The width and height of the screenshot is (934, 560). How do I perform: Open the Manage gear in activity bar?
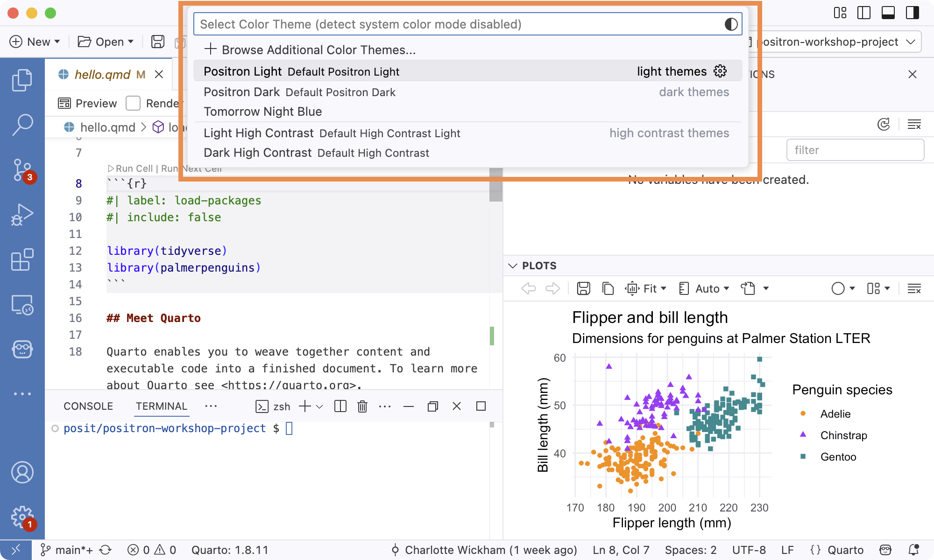22,517
